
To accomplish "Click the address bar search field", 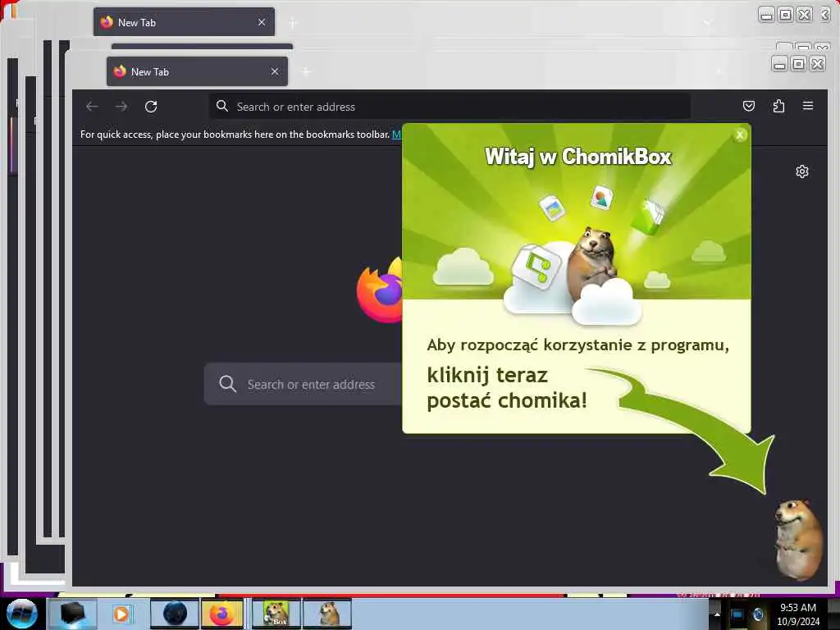I will [450, 107].
